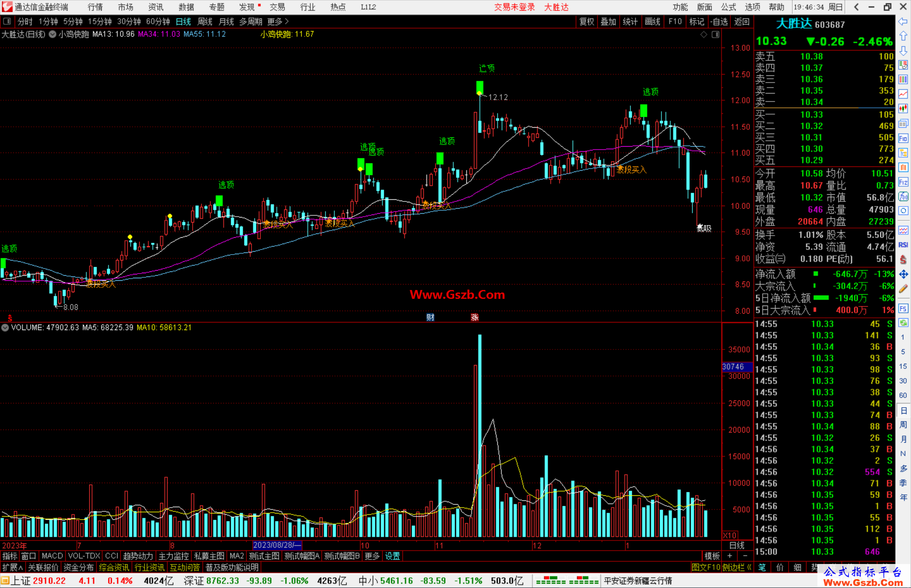Open the colored grid quotes icon
This screenshot has height=588, width=911.
click(903, 80)
